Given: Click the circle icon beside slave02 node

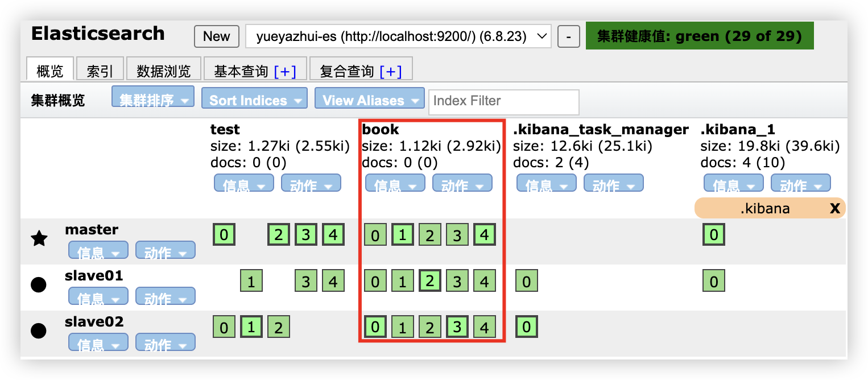Looking at the screenshot, I should pos(38,331).
